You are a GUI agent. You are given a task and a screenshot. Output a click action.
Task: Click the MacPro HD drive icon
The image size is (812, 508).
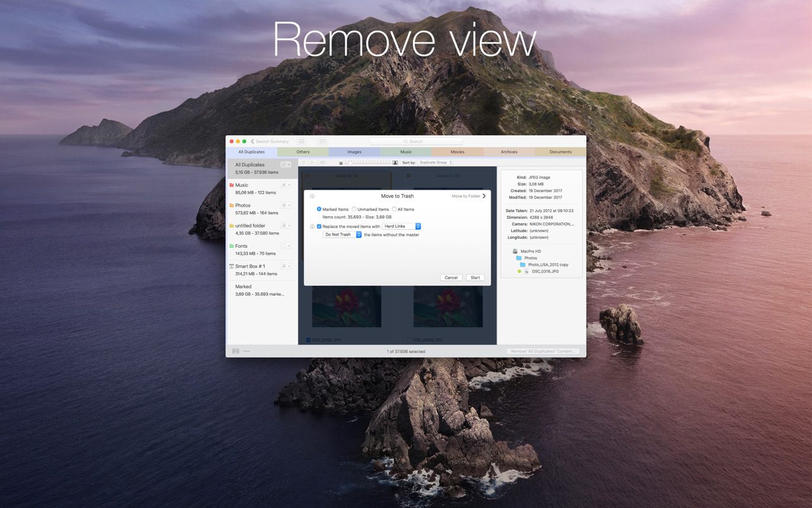pos(515,251)
